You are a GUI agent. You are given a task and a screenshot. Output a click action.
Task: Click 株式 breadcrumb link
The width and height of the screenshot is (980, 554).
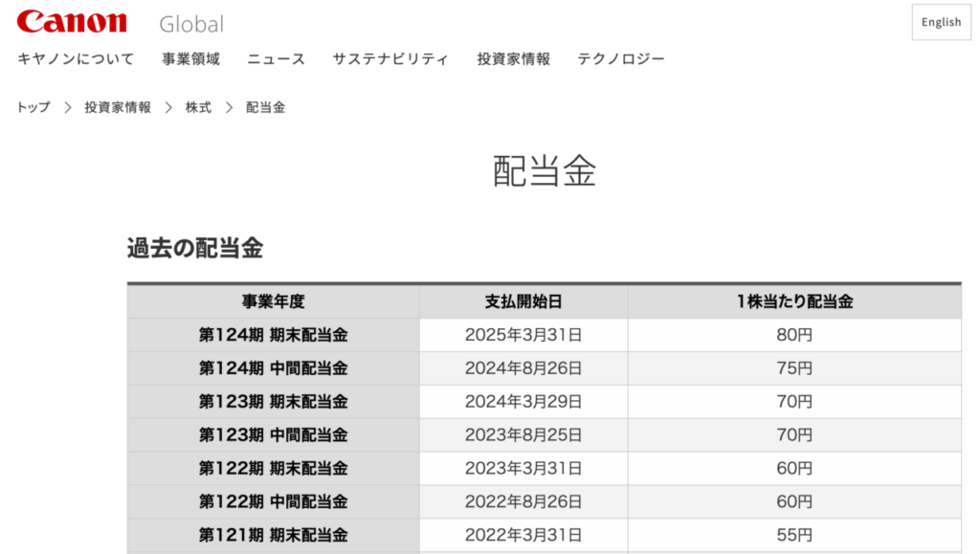click(198, 107)
